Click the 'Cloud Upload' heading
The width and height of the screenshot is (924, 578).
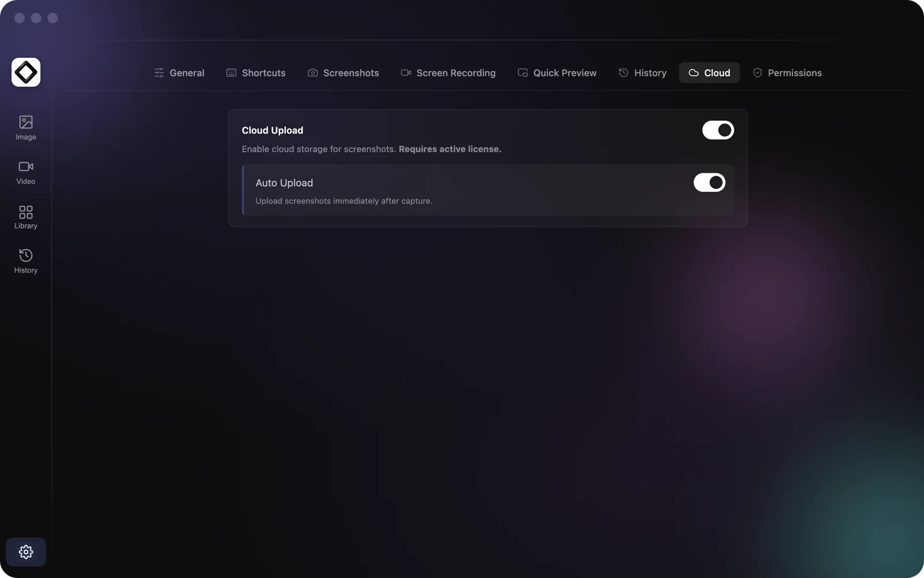(273, 131)
